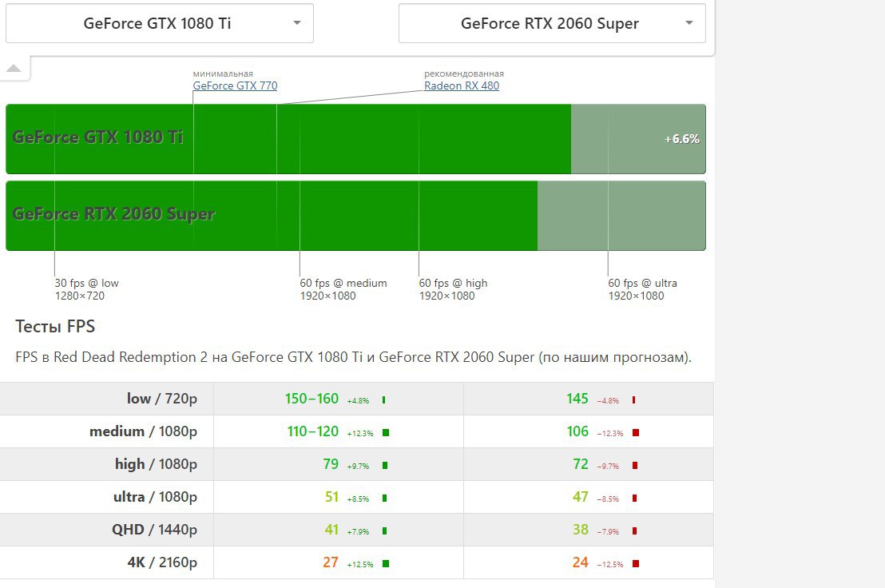Click the green square beside +7.9%
This screenshot has height=588, width=885.
click(x=384, y=531)
